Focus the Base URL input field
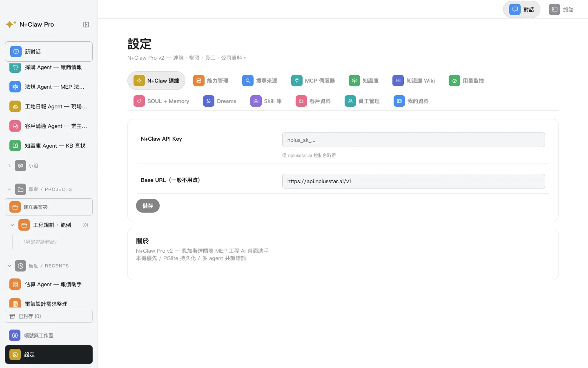Image resolution: width=588 pixels, height=368 pixels. tap(413, 181)
